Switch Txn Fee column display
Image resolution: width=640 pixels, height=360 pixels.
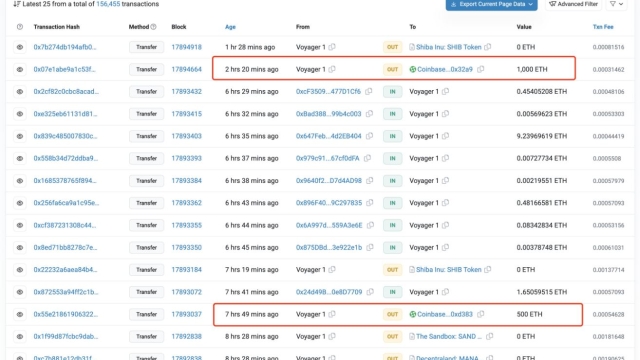pos(603,27)
